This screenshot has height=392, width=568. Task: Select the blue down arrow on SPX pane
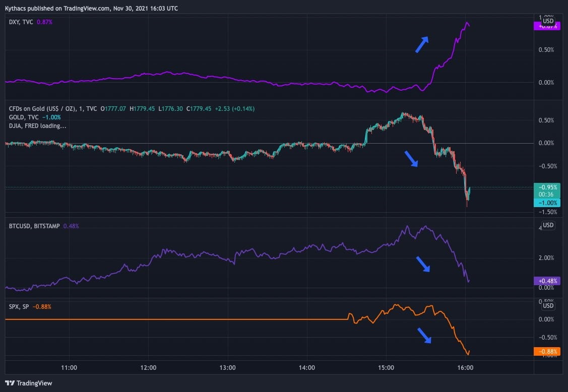[423, 336]
